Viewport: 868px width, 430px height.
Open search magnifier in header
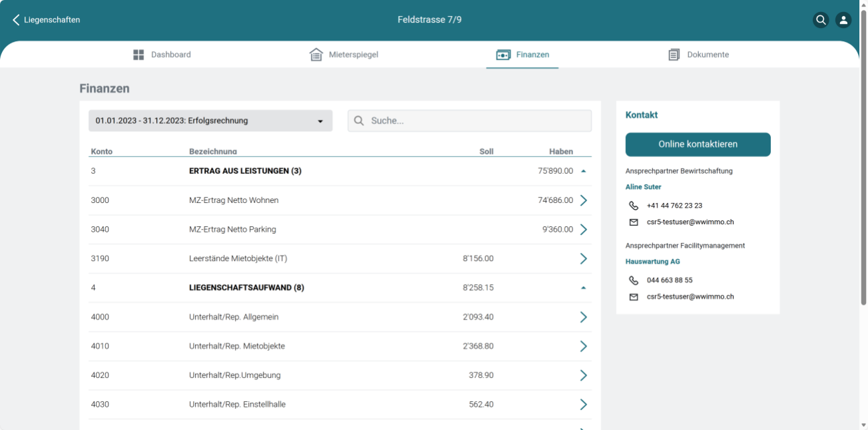[821, 20]
